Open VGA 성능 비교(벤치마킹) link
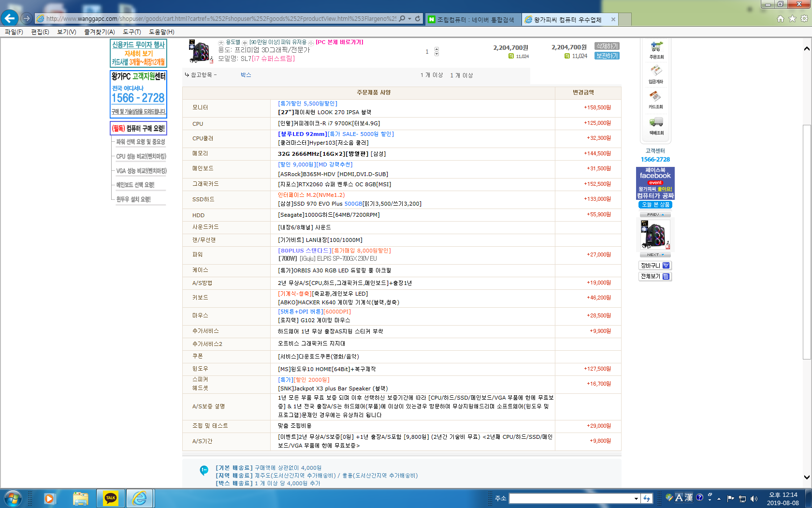The height and width of the screenshot is (508, 812). 141,171
